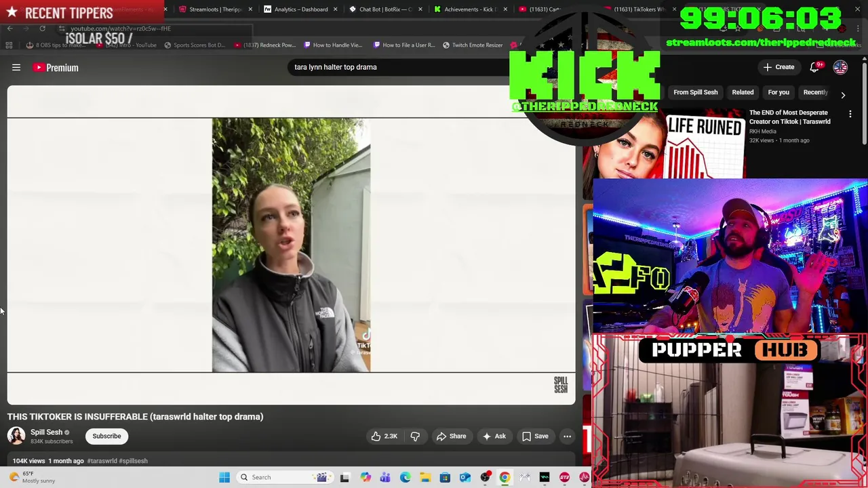Select the Related filter chip
868x488 pixels.
[743, 92]
